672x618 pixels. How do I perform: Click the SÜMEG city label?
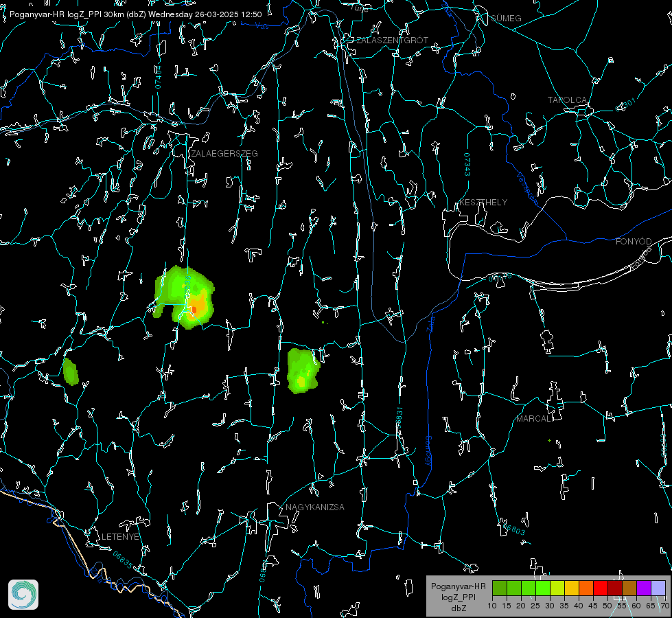pyautogui.click(x=506, y=18)
